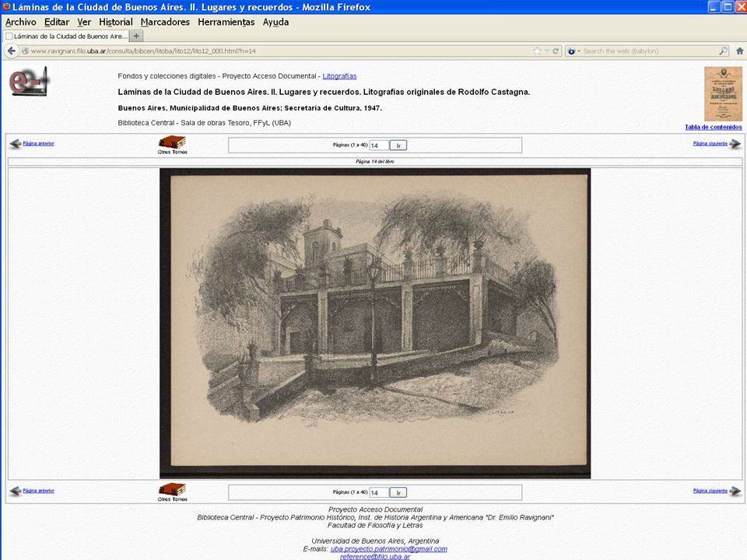Open the uba.proyecto.patrimonio@gmail.com email link

(389, 549)
